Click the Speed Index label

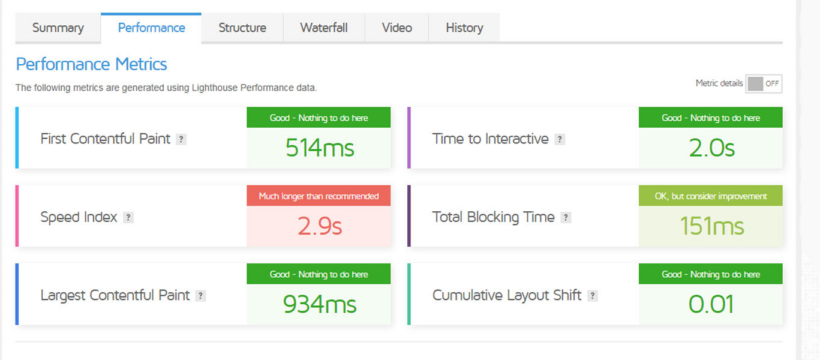(79, 217)
